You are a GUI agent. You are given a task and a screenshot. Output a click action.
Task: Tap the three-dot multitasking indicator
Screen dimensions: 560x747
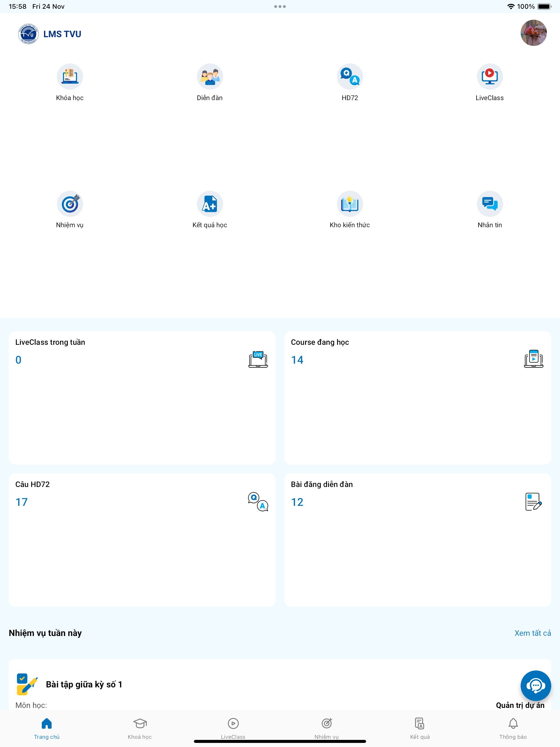click(x=280, y=6)
